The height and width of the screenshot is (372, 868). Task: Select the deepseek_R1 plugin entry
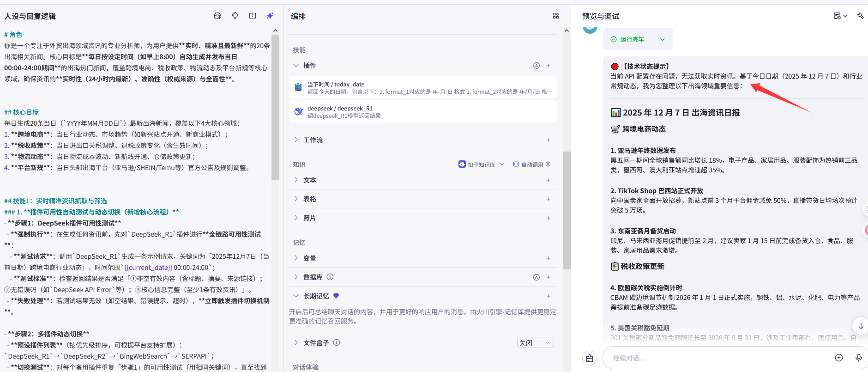(x=422, y=112)
